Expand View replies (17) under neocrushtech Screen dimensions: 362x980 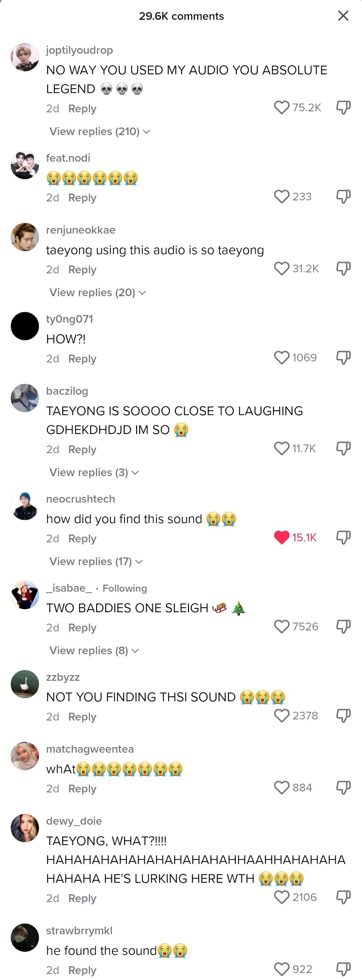click(x=96, y=562)
